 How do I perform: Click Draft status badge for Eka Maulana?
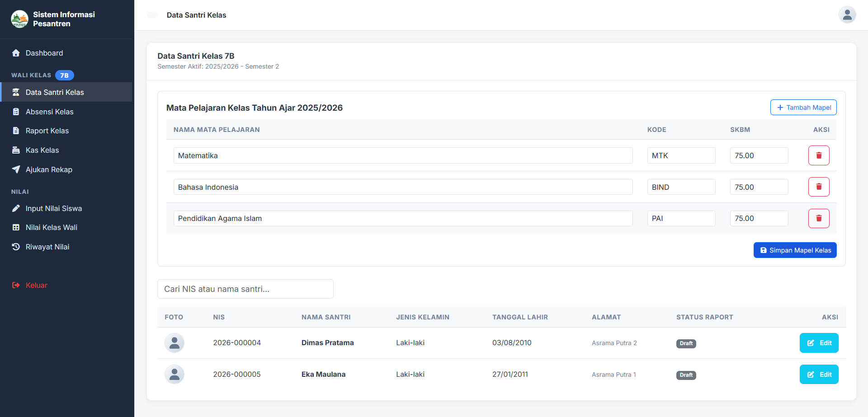click(x=686, y=375)
